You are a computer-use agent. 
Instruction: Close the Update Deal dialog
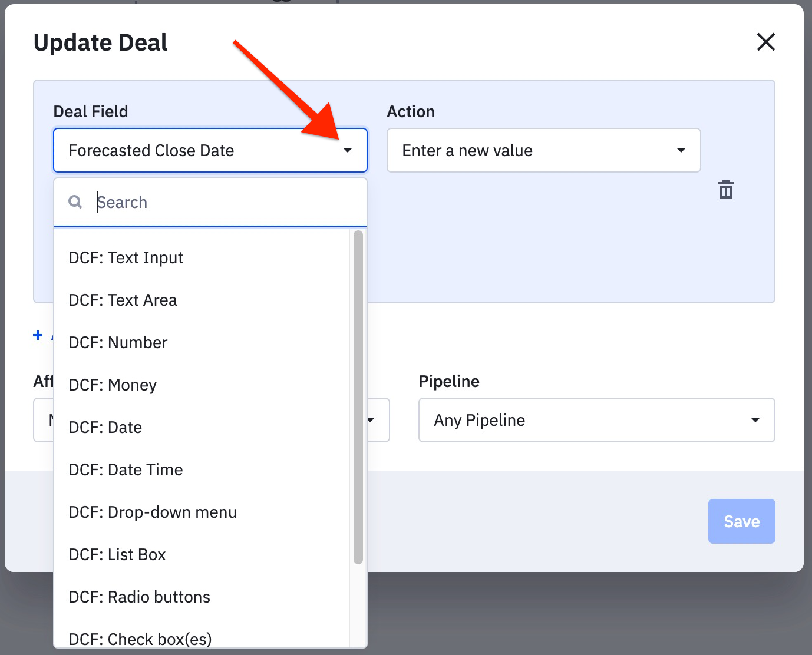(x=765, y=42)
